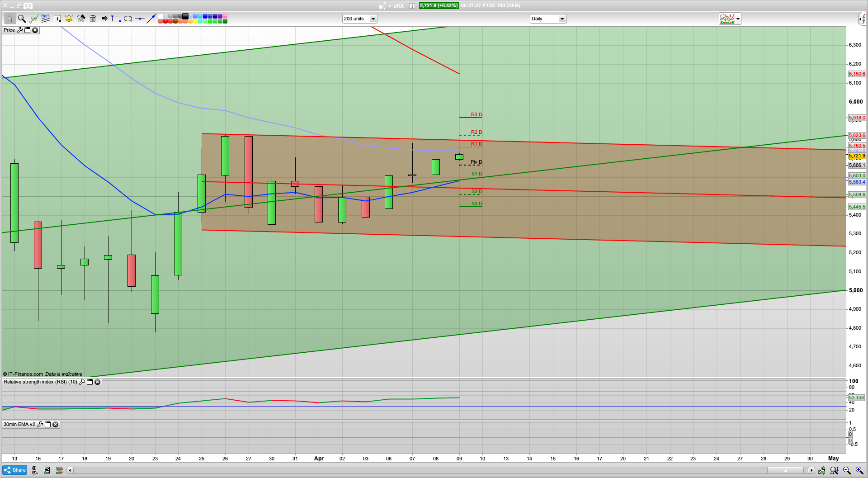868x478 pixels.
Task: Select the ellipse drawing tool
Action: click(128, 19)
